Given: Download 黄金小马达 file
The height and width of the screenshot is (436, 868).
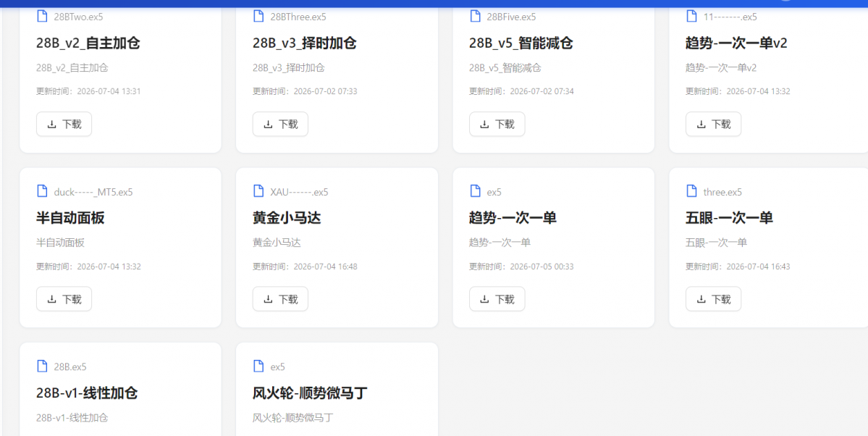Looking at the screenshot, I should point(281,299).
